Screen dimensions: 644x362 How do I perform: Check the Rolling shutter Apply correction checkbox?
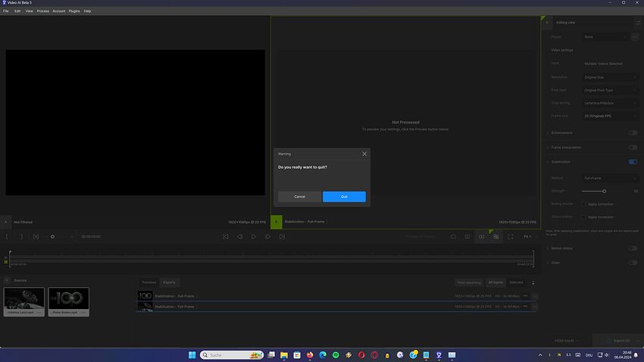pyautogui.click(x=584, y=204)
